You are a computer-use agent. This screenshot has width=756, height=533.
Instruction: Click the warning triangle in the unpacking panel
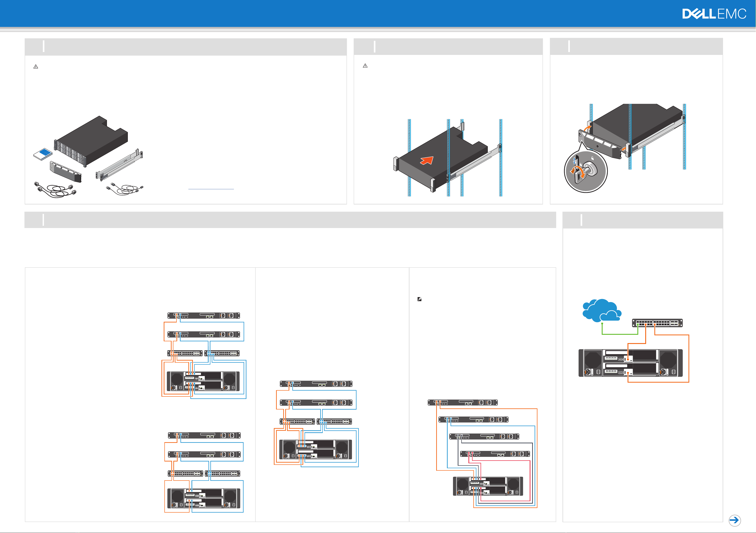pyautogui.click(x=36, y=67)
